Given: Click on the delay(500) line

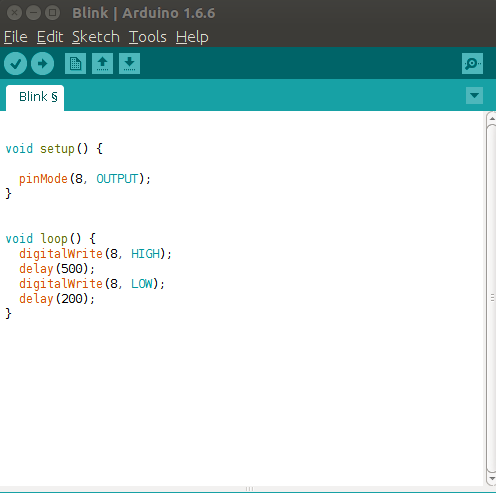Looking at the screenshot, I should (x=57, y=269).
